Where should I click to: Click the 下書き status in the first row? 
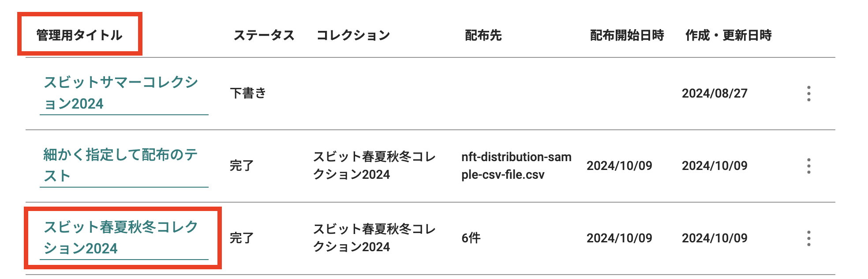click(x=248, y=93)
